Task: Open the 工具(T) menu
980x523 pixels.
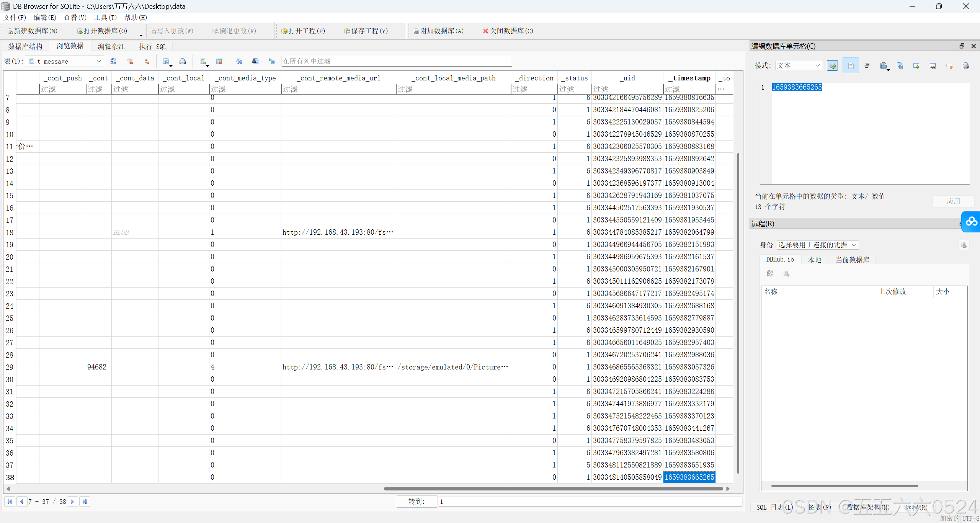Action: pyautogui.click(x=105, y=18)
